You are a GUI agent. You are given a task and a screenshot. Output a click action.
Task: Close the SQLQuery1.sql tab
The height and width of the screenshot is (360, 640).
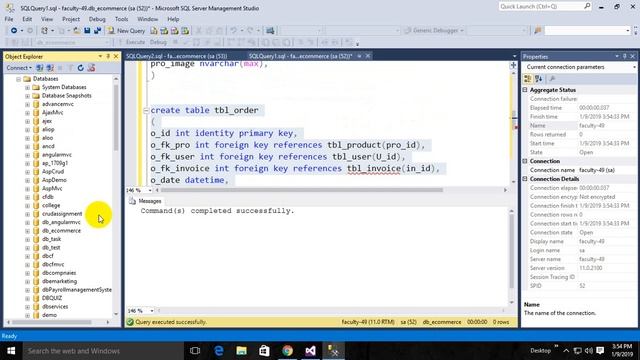[368, 56]
